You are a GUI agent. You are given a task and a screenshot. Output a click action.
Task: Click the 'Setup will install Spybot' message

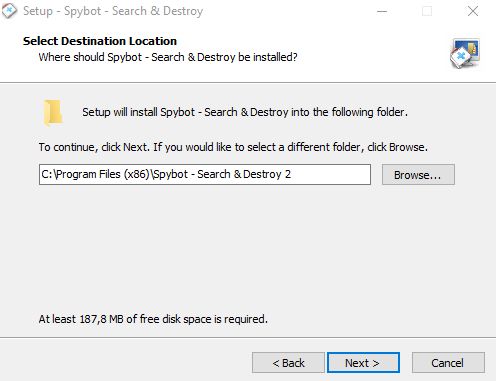pos(245,112)
